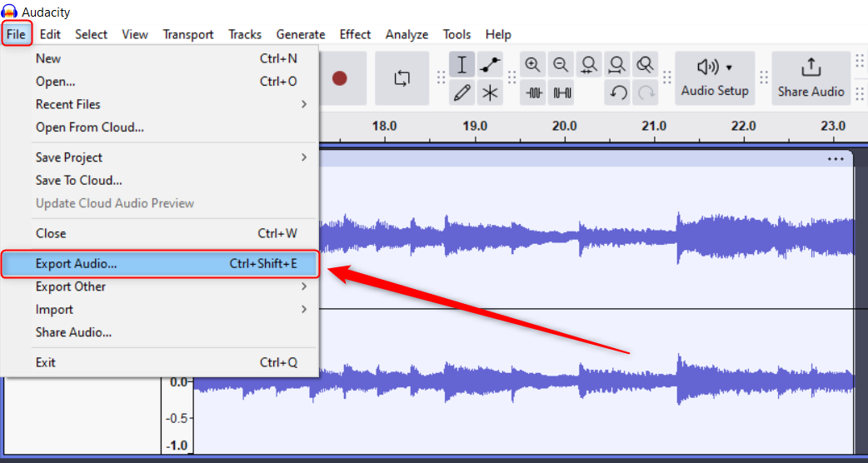The height and width of the screenshot is (463, 868).
Task: Open the File menu
Action: click(x=17, y=34)
